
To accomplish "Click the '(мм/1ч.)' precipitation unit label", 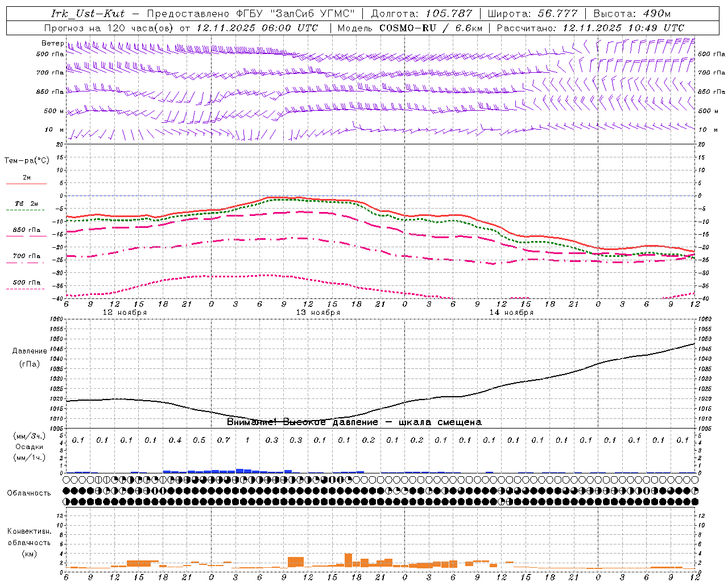I will point(29,458).
